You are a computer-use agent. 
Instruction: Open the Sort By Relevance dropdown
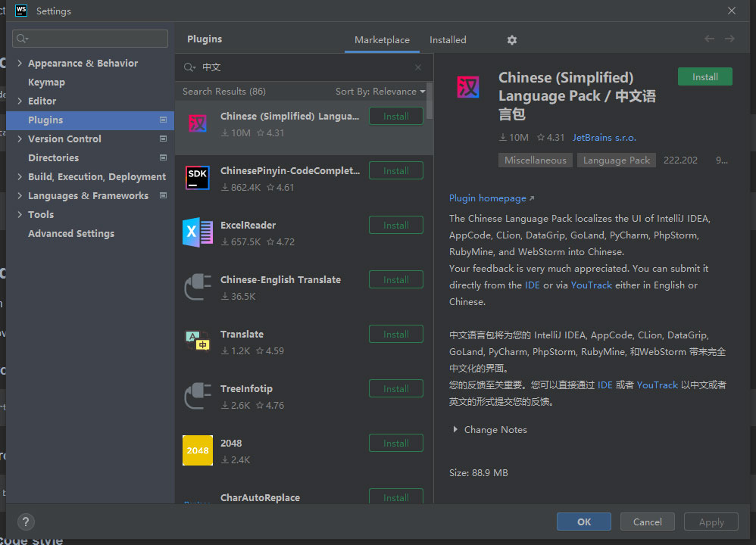pos(380,92)
